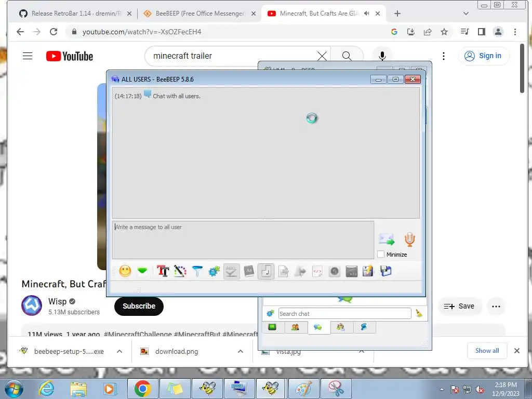Switch to the Release RetroBar 1.14 tab
Screen dimensions: 532x399
click(76, 14)
